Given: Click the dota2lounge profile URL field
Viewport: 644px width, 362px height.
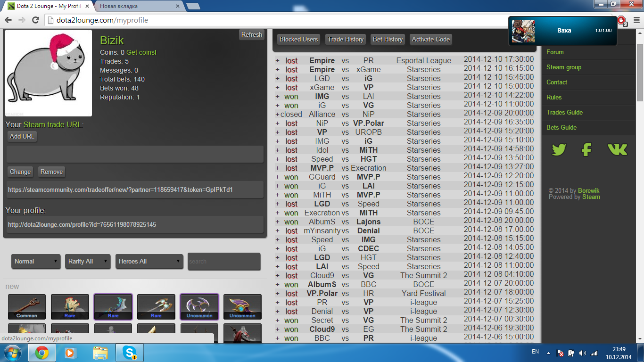Looking at the screenshot, I should click(135, 224).
